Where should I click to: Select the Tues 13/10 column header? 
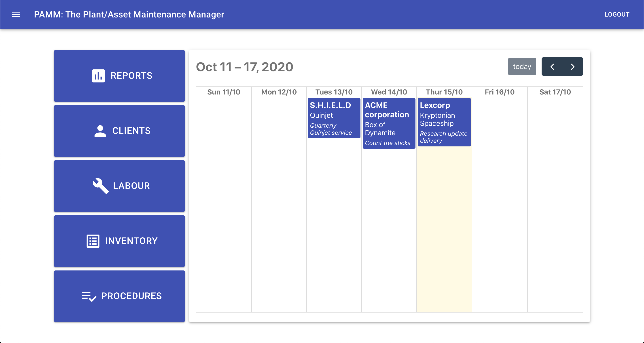tap(334, 92)
